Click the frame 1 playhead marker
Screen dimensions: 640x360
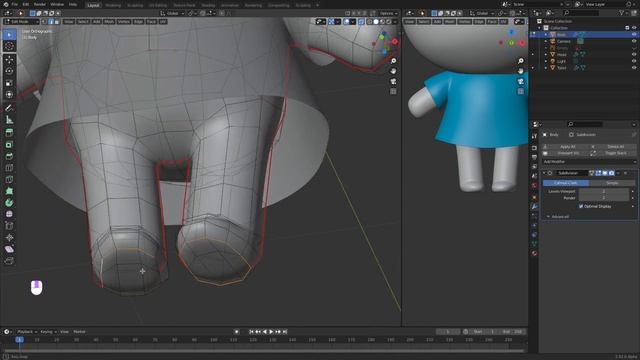click(x=19, y=340)
